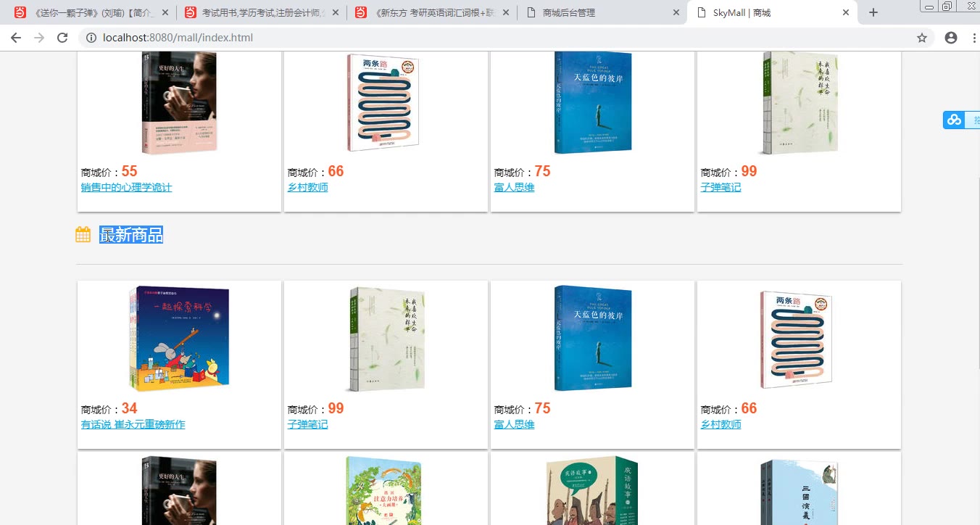Click the 三国演义 book cover
The height and width of the screenshot is (525, 980).
click(799, 492)
